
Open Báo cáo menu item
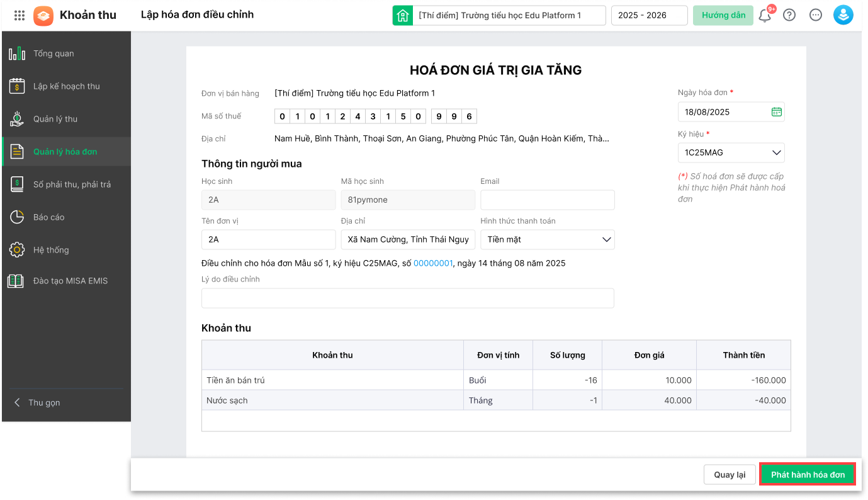(48, 217)
